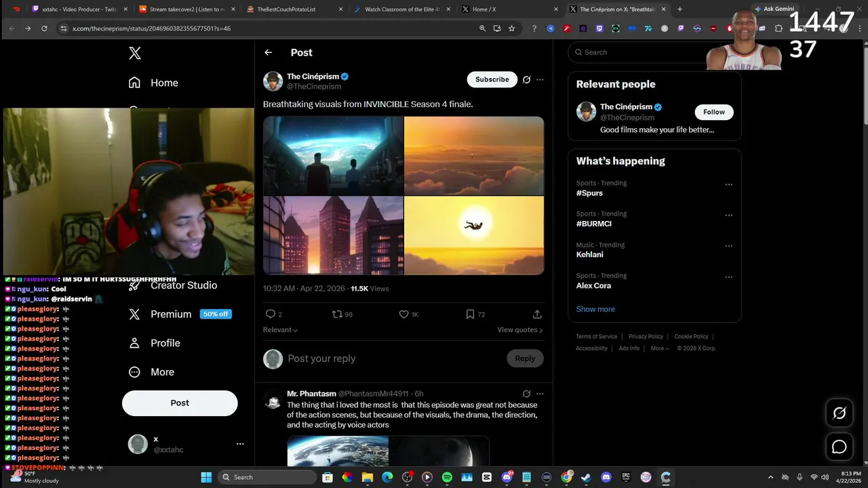Screen dimensions: 868x488
Task: Subscribe to The Cinéprism
Action: click(x=492, y=79)
